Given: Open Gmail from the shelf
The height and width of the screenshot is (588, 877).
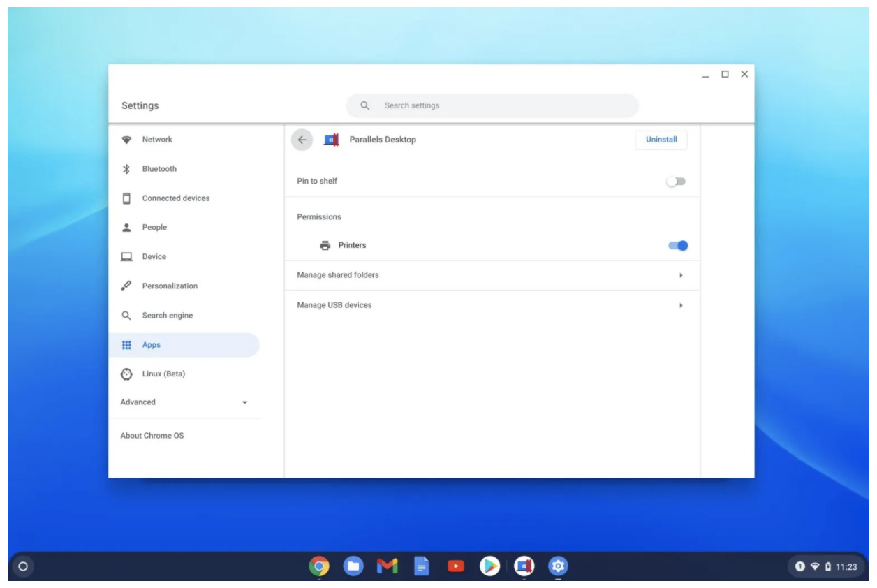Looking at the screenshot, I should [x=389, y=566].
